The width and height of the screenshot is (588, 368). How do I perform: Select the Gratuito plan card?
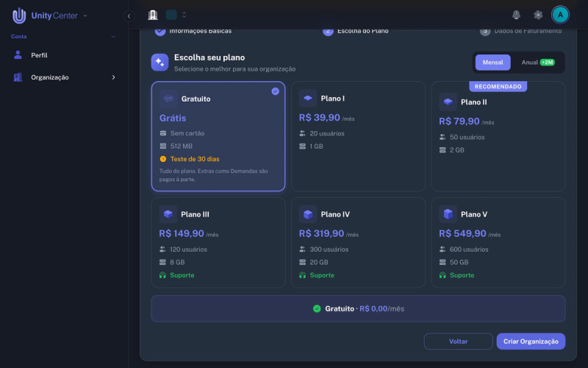218,136
